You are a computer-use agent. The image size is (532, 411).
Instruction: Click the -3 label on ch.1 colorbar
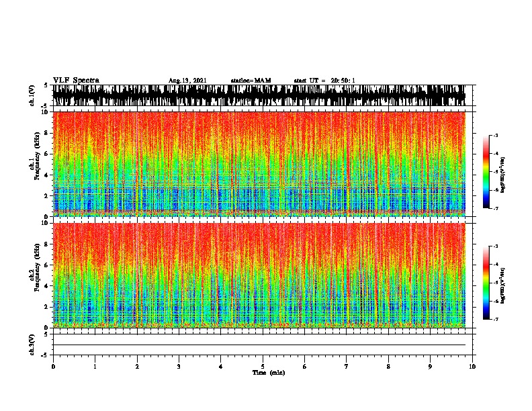coord(496,135)
